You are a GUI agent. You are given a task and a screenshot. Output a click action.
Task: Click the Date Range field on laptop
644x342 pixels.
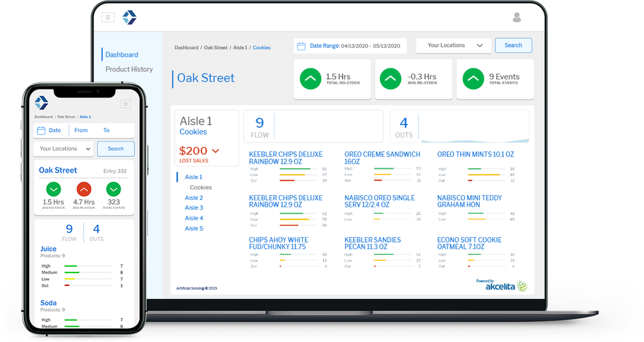click(x=350, y=46)
